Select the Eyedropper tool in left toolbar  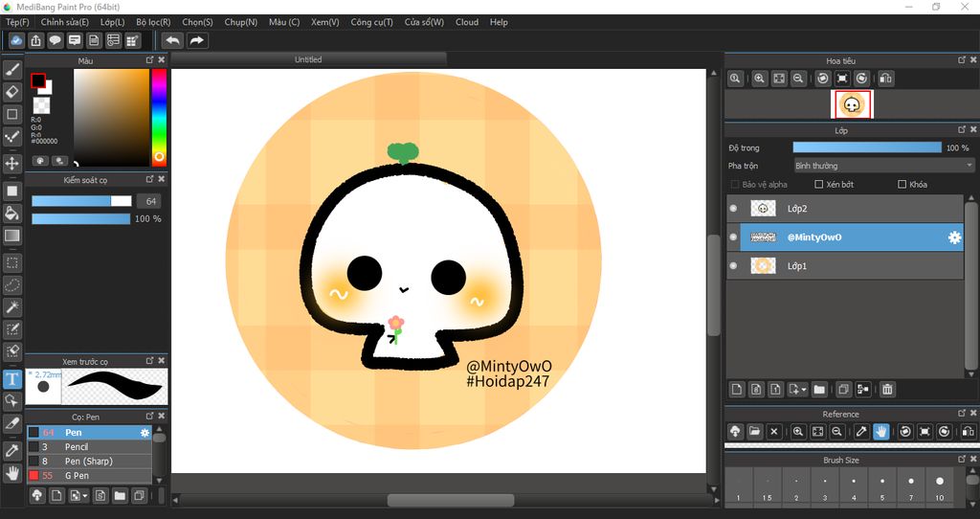(11, 450)
